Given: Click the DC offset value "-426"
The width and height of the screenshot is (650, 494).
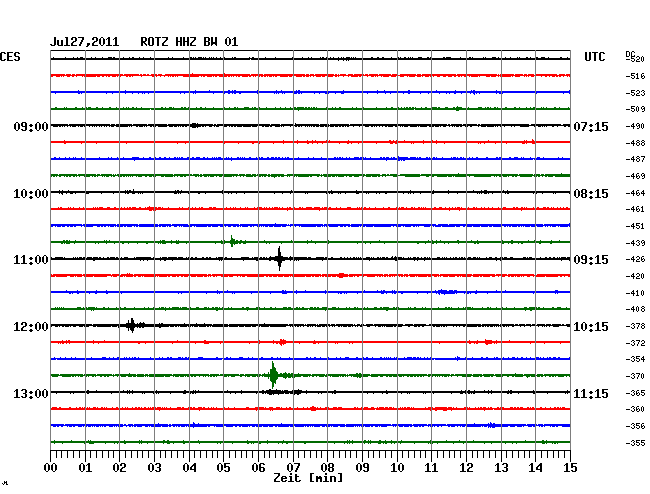Looking at the screenshot, I should point(635,259).
